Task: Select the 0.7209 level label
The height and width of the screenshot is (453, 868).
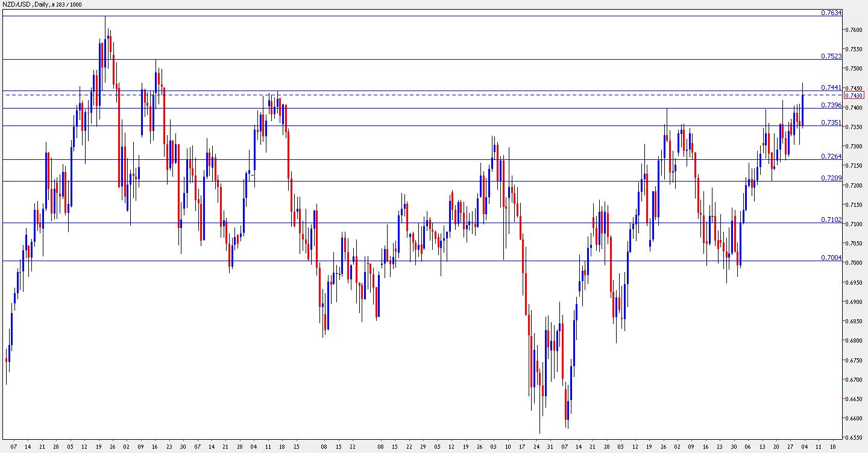Action: [x=831, y=178]
